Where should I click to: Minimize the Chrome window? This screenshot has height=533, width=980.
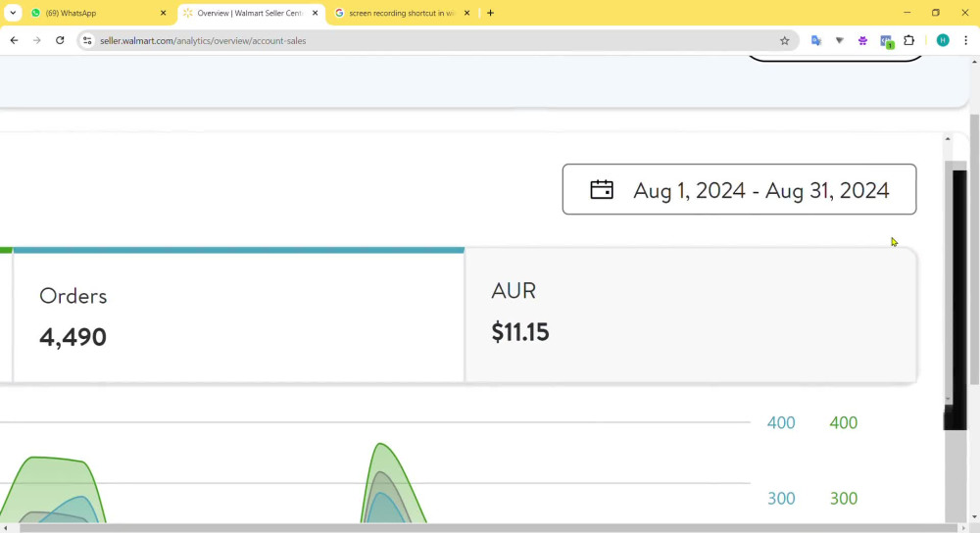pyautogui.click(x=906, y=13)
